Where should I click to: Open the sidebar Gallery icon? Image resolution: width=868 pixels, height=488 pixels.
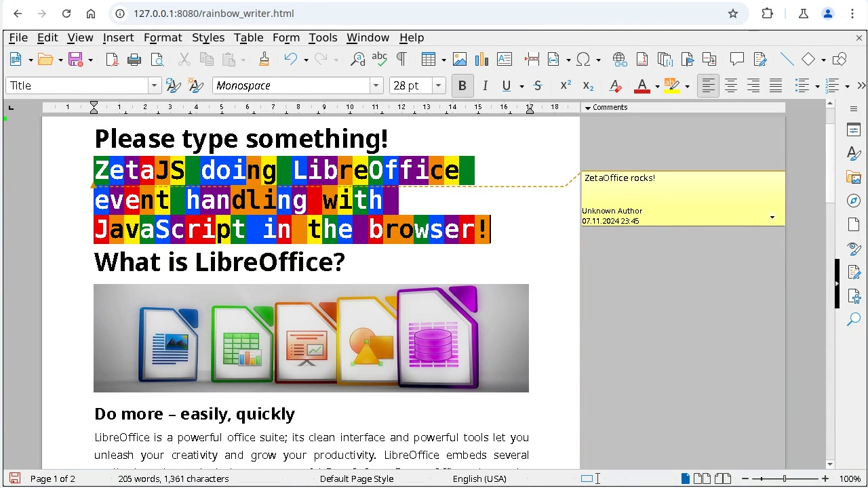pyautogui.click(x=854, y=177)
